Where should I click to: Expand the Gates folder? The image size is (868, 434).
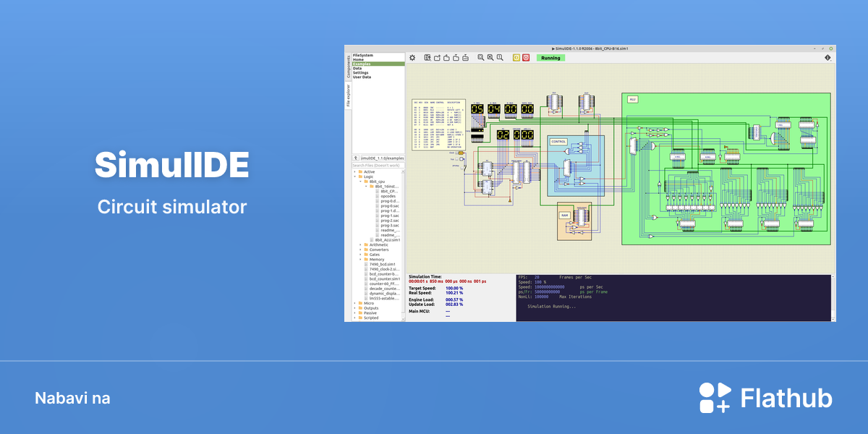click(x=360, y=255)
